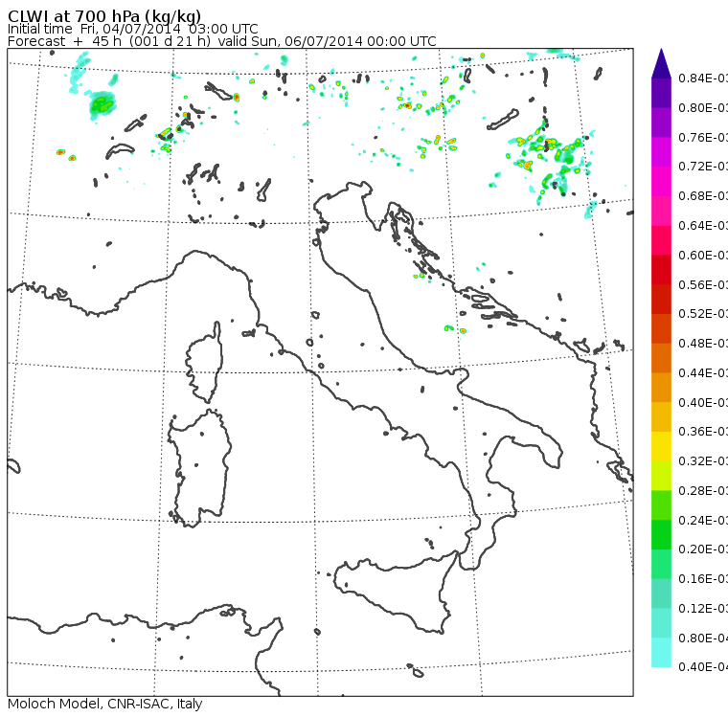Click the 0.68E-03 colorbar label

(703, 196)
